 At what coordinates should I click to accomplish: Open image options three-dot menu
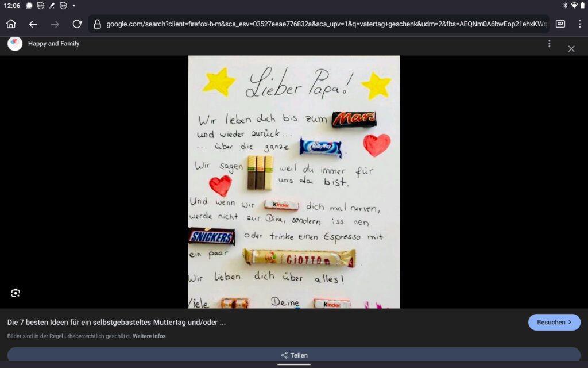tap(549, 44)
